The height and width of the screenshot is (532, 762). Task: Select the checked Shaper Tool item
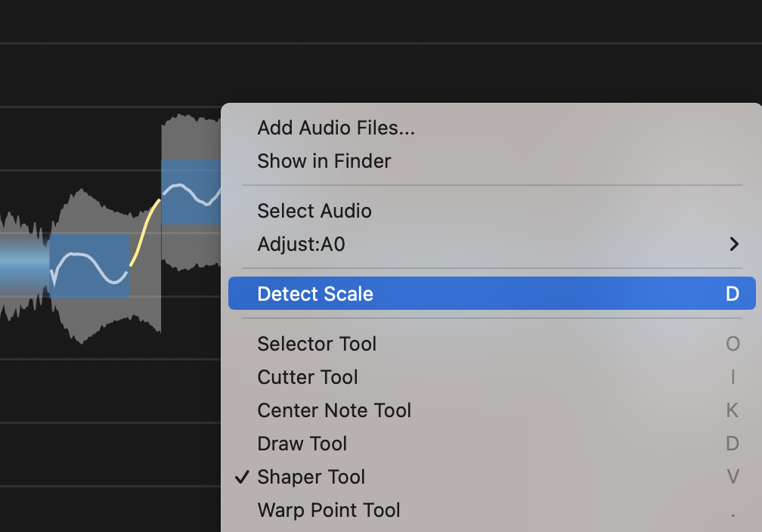pyautogui.click(x=311, y=477)
